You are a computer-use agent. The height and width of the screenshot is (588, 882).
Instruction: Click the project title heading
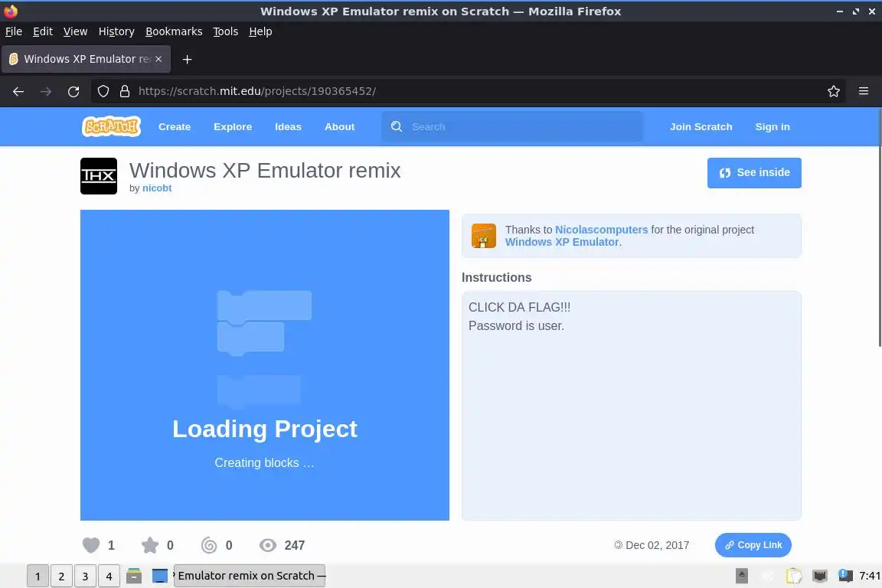[x=265, y=170]
